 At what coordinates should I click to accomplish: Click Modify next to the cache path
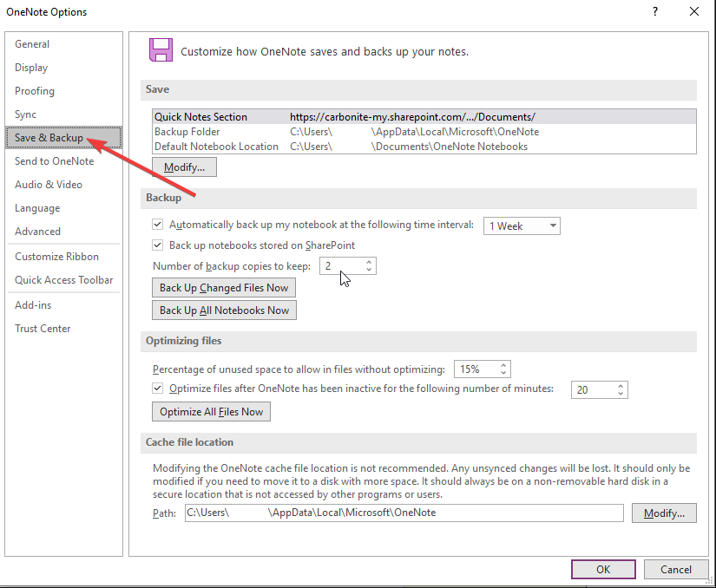tap(664, 513)
